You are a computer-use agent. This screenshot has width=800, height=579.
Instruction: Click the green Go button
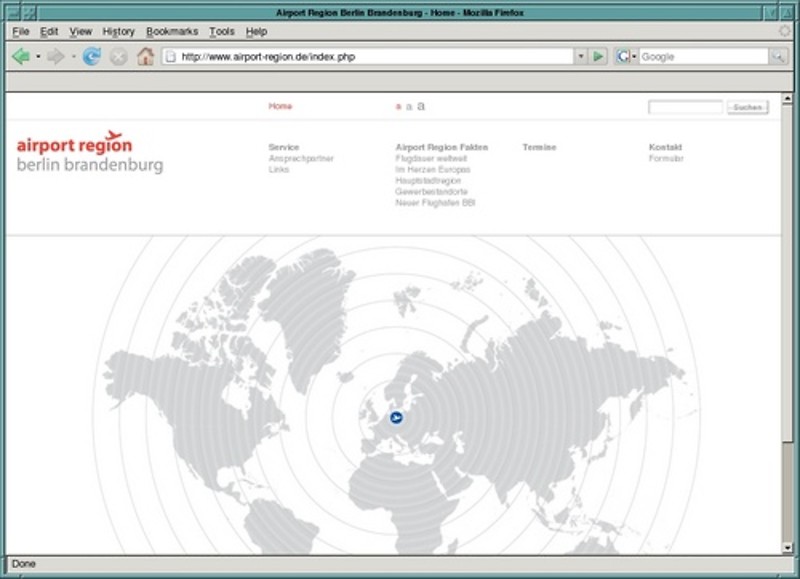[x=598, y=57]
